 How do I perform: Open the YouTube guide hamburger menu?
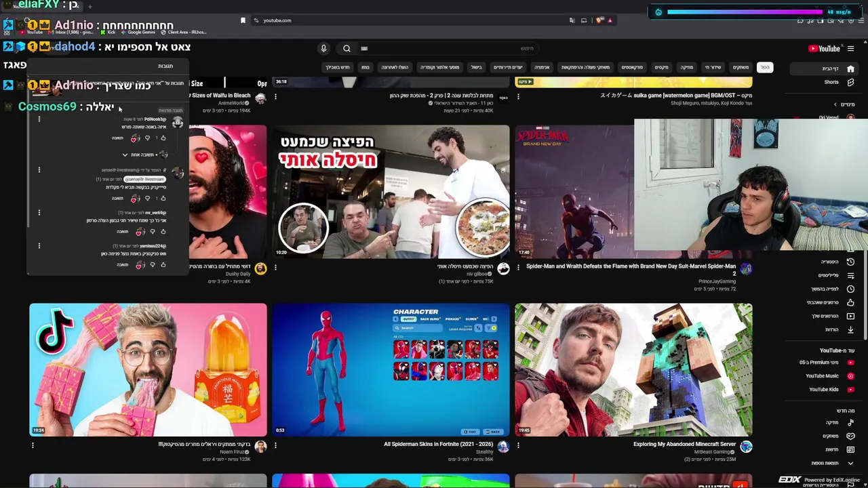(850, 49)
